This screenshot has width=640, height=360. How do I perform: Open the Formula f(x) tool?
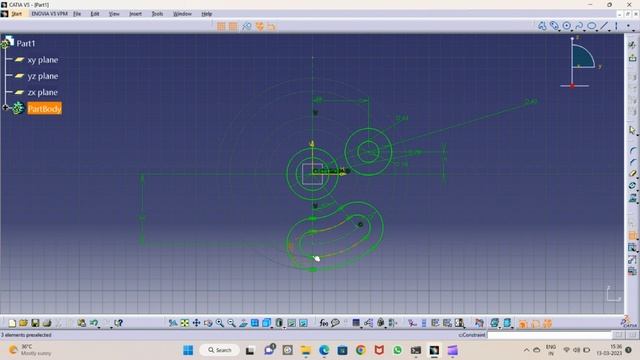tap(324, 323)
